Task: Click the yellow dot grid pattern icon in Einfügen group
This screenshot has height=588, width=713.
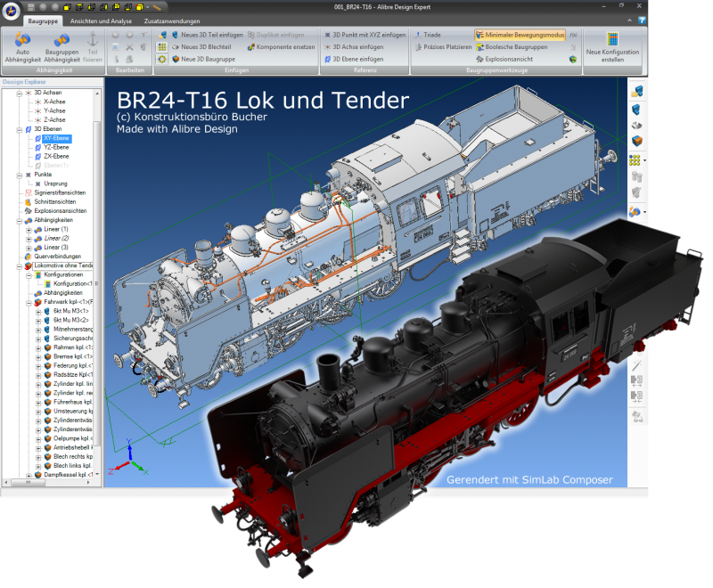Action: coord(162,47)
